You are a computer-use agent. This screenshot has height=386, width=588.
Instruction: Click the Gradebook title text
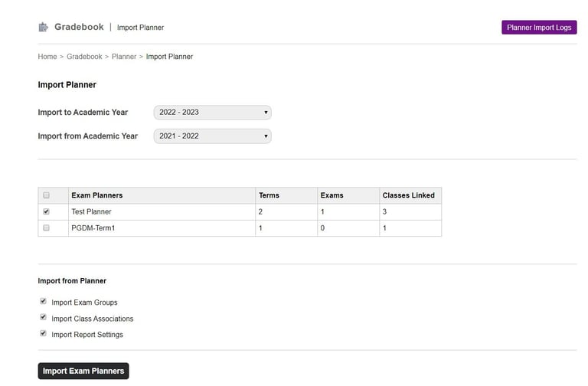[x=79, y=28]
